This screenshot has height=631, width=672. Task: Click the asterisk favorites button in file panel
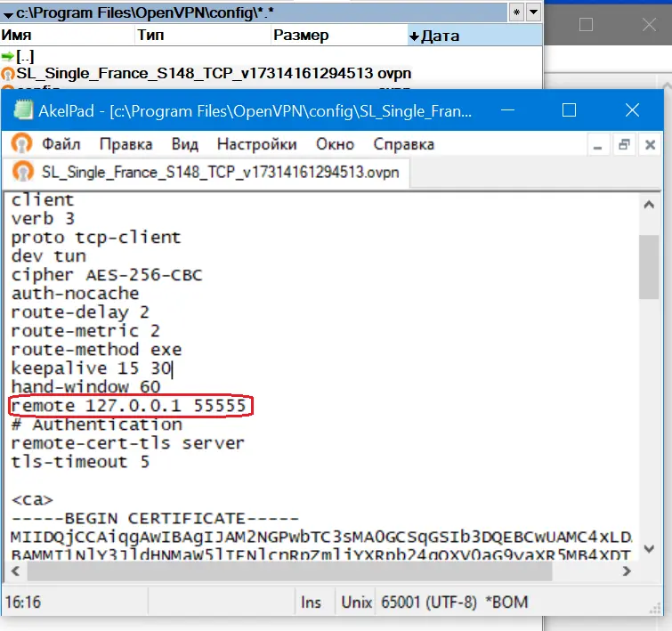[516, 12]
